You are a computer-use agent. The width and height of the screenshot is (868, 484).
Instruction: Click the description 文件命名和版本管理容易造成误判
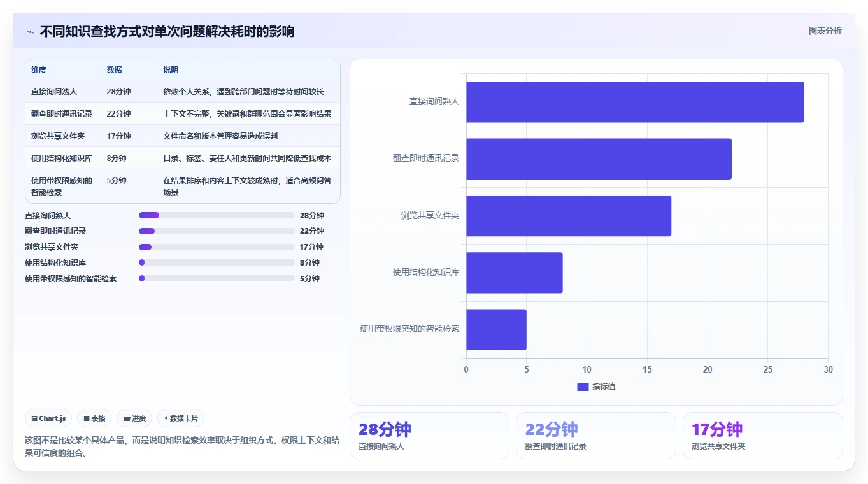coord(220,136)
